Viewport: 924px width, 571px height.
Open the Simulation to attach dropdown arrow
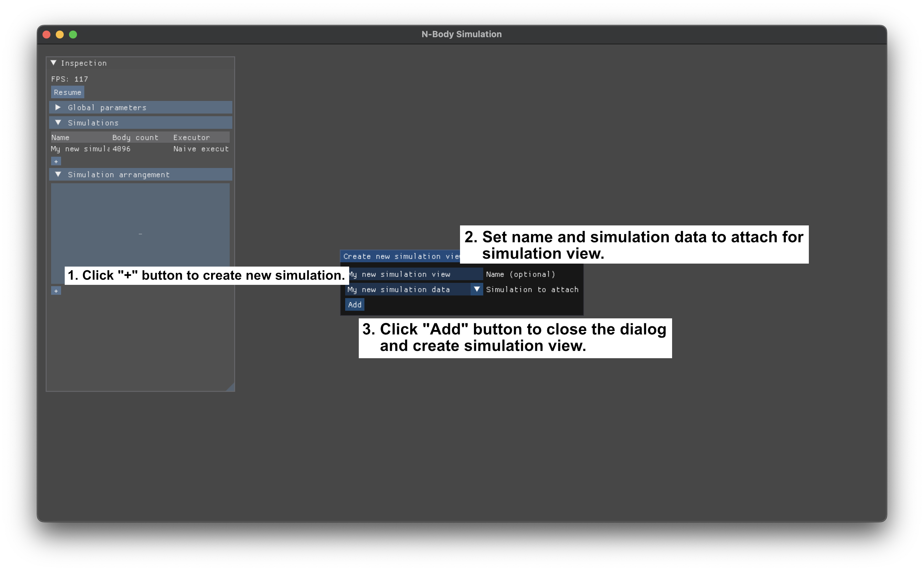[477, 289]
